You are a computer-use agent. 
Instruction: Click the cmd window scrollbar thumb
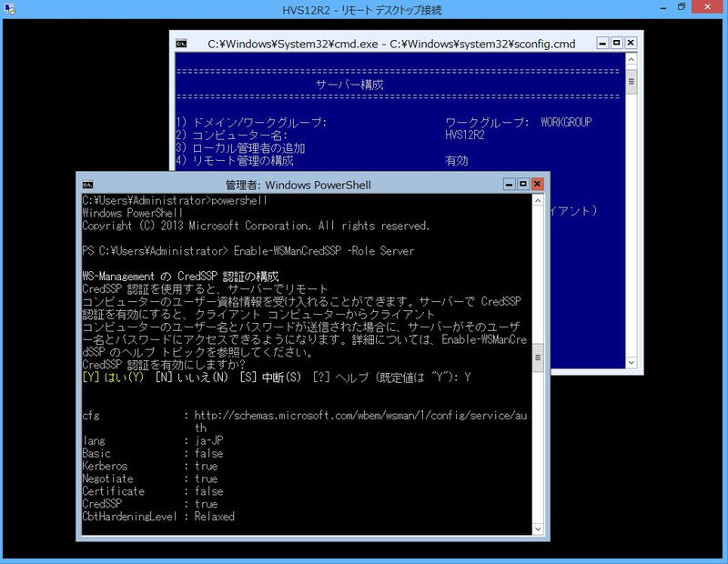(x=631, y=82)
